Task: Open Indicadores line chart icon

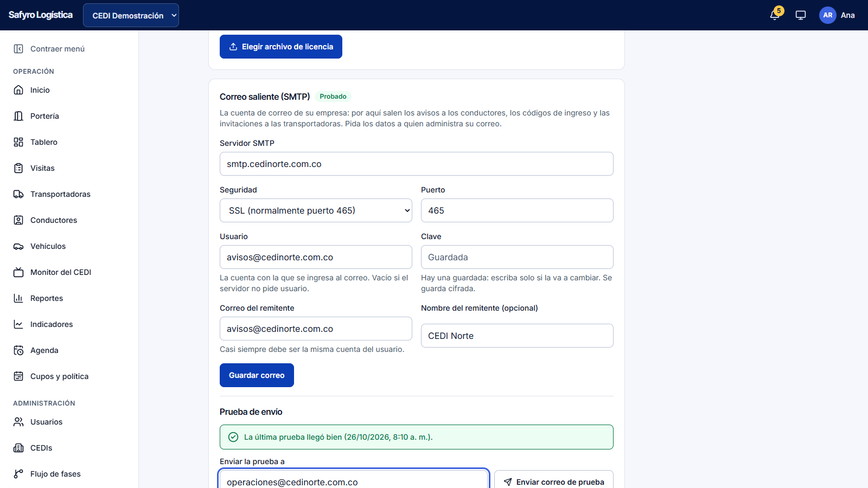Action: pos(18,324)
